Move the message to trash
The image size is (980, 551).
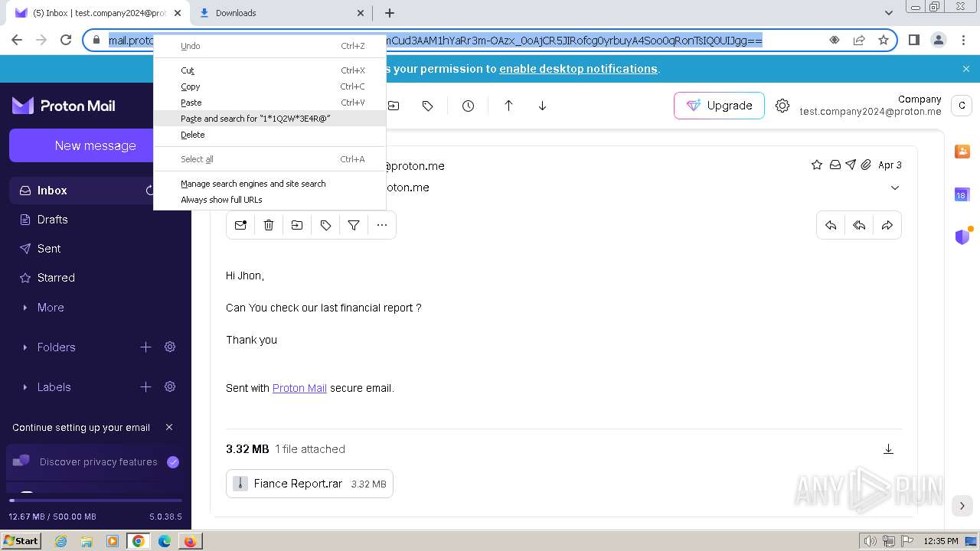[269, 225]
